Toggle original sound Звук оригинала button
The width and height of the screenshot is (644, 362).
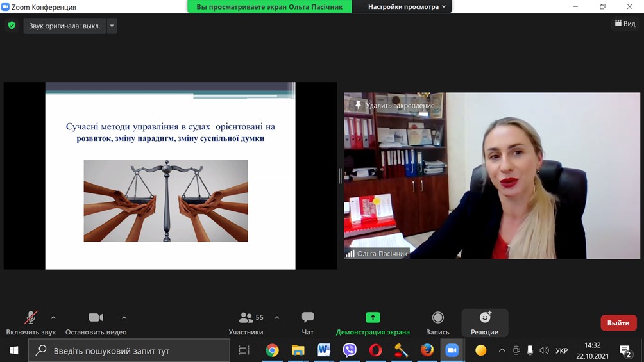65,26
